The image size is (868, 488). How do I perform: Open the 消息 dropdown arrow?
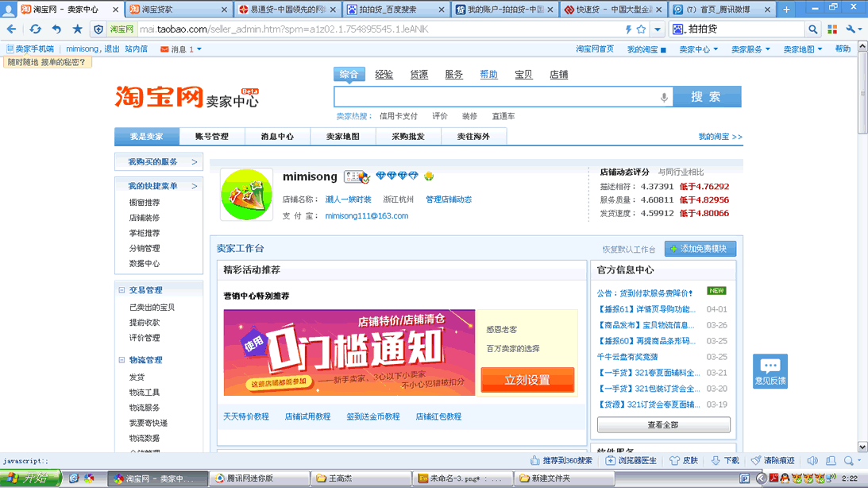(199, 49)
